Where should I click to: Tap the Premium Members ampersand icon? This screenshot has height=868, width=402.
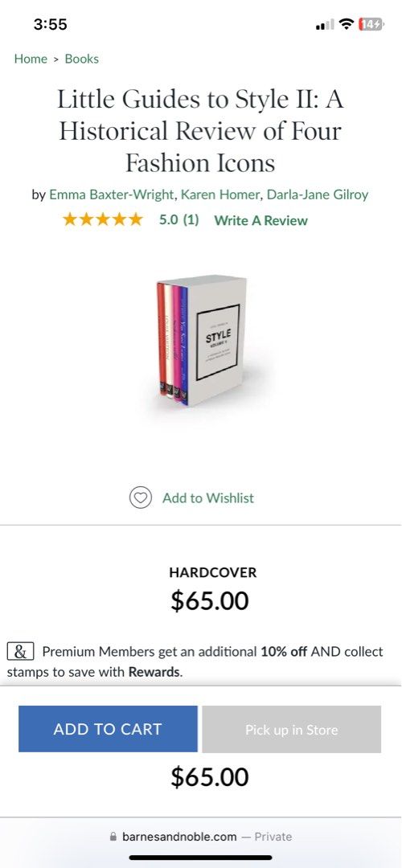tap(21, 651)
